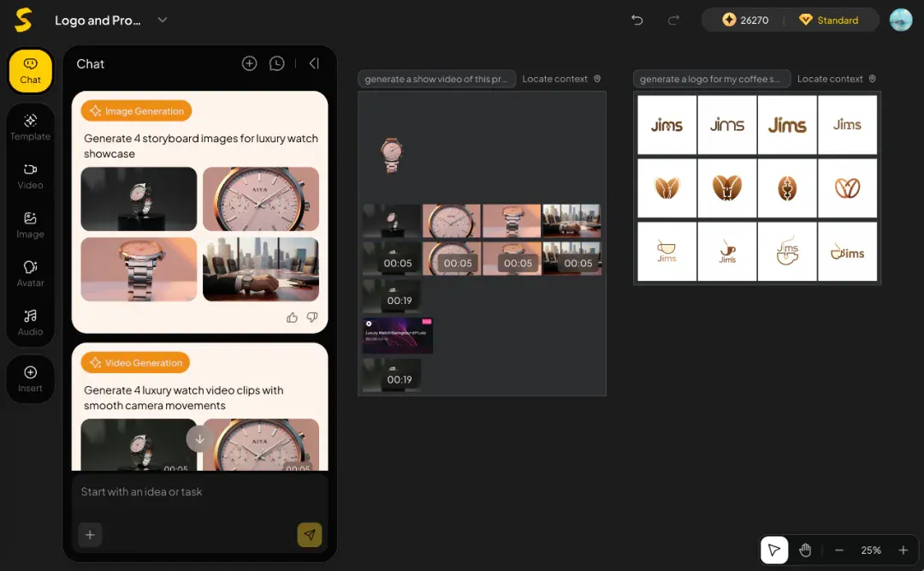Image resolution: width=924 pixels, height=571 pixels.
Task: Open second watch-face clip in Video Generation card
Action: (261, 445)
